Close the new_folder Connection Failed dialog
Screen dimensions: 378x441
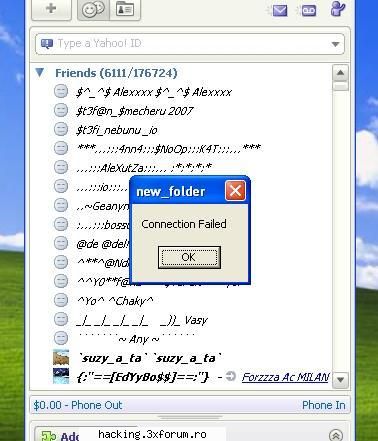pyautogui.click(x=235, y=191)
